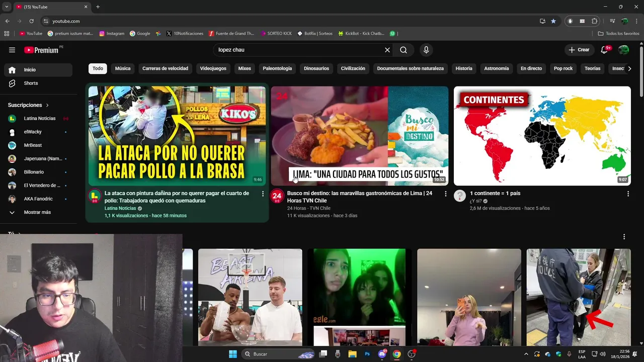Go to Inicio in the sidebar

pos(38,70)
